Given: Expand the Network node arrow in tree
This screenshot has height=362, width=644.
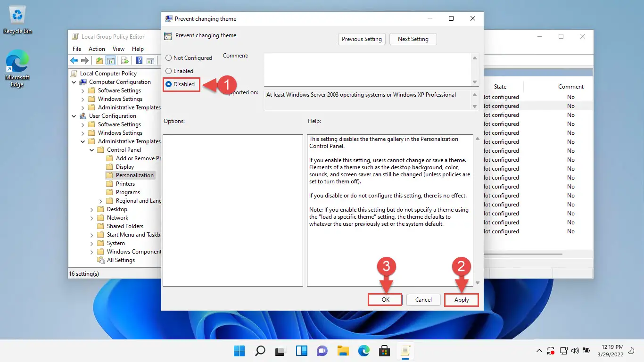Looking at the screenshot, I should pos(92,218).
